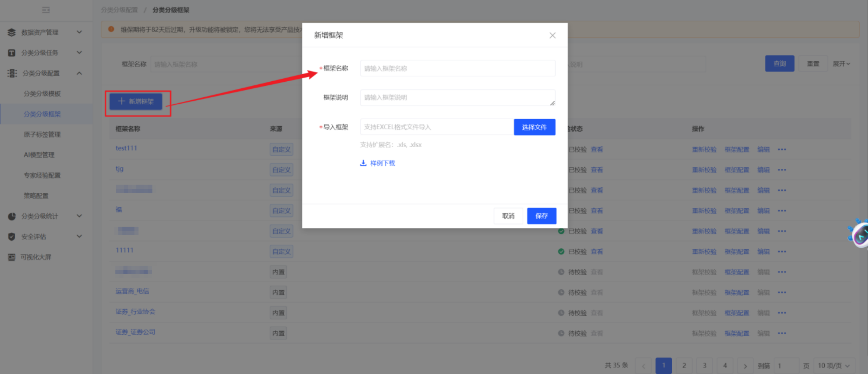
Task: Open the test111 framework name link
Action: [x=126, y=148]
